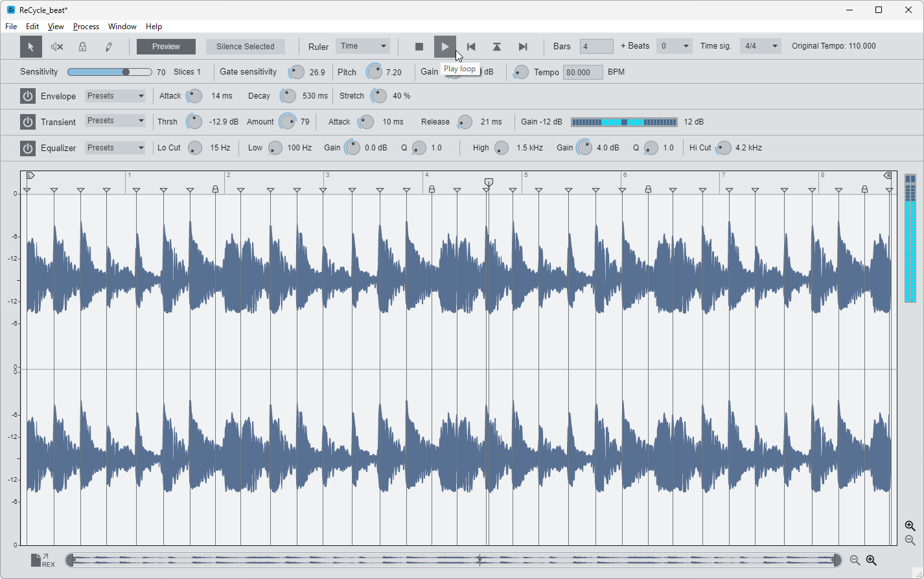The image size is (924, 579).
Task: Click the Equalizer Low frequency knob
Action: 275,148
